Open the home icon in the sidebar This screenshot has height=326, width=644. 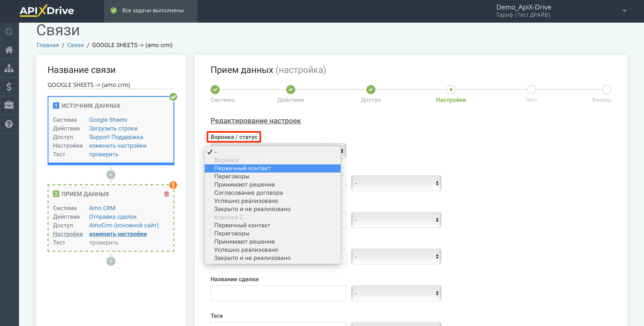point(9,50)
